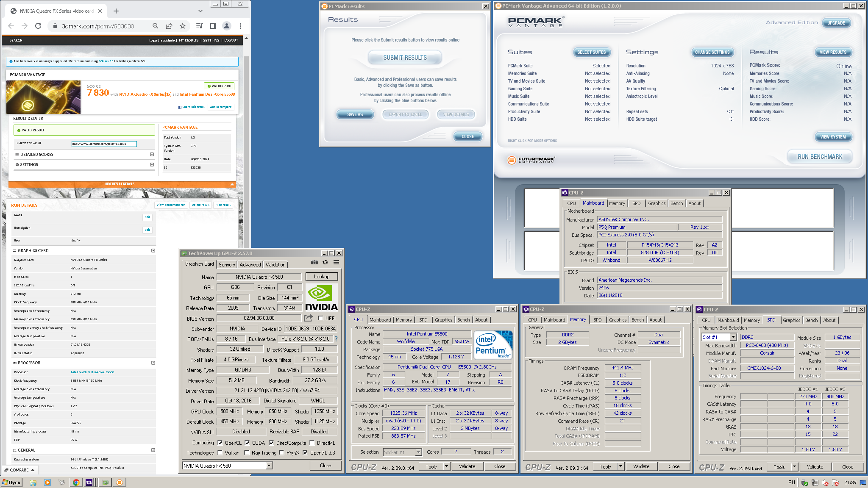Open a new Chrome tab
The width and height of the screenshot is (868, 488).
pos(116,11)
